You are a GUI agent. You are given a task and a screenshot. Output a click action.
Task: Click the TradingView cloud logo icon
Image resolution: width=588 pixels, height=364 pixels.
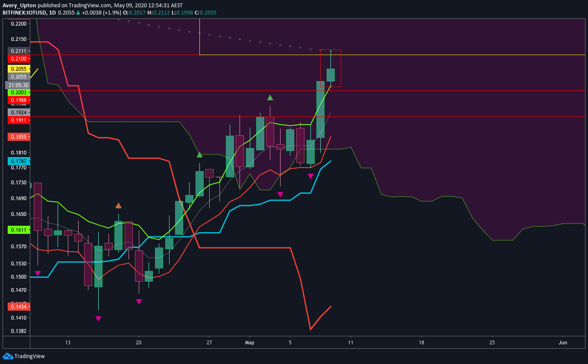8,356
